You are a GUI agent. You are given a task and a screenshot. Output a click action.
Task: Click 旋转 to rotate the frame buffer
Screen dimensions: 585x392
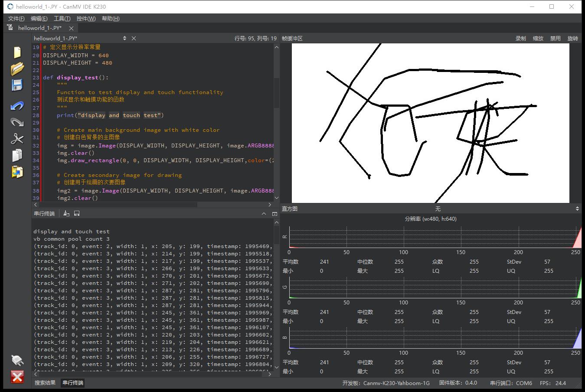pyautogui.click(x=572, y=38)
